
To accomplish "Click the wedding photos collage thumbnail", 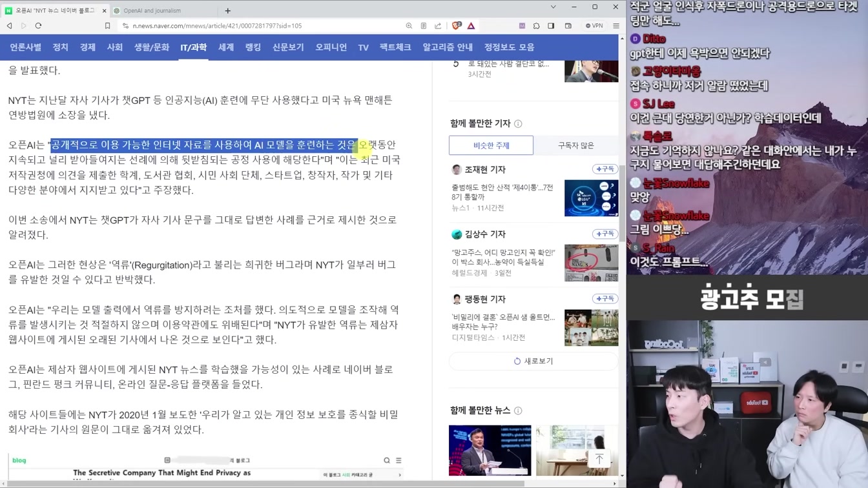I will (591, 328).
